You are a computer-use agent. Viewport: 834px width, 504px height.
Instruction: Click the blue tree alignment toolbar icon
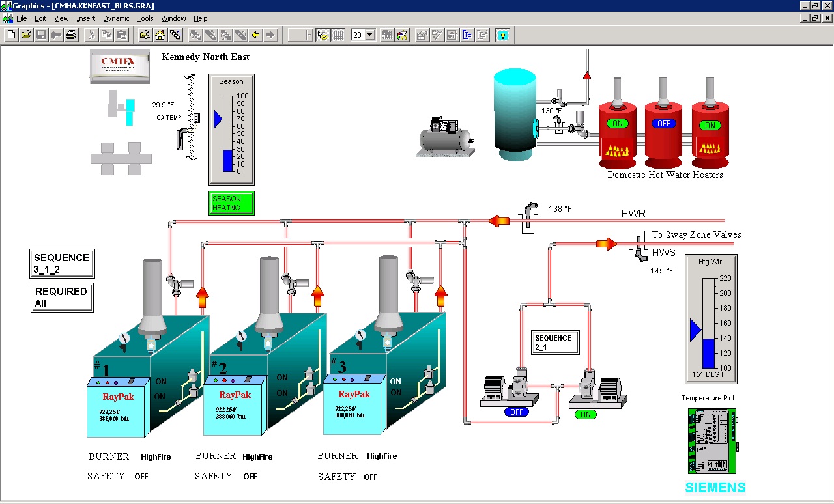467,35
